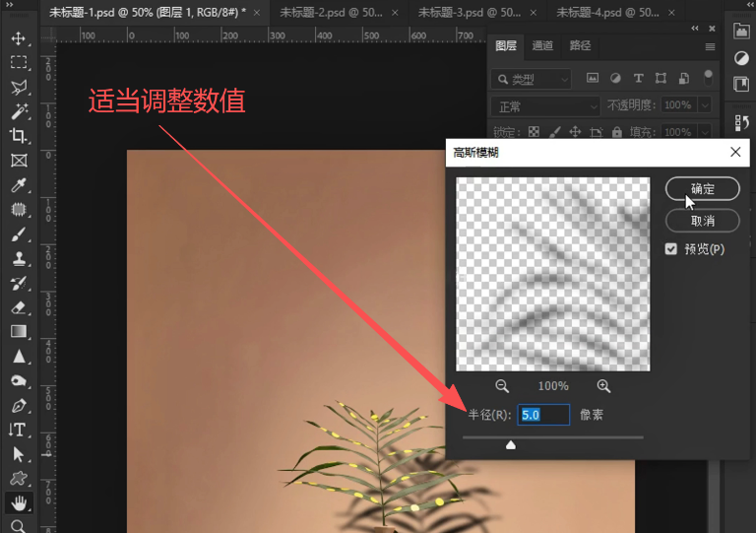Screen dimensions: 756x533
Task: Open the 不透明度 opacity dropdown arrow
Action: tap(705, 105)
